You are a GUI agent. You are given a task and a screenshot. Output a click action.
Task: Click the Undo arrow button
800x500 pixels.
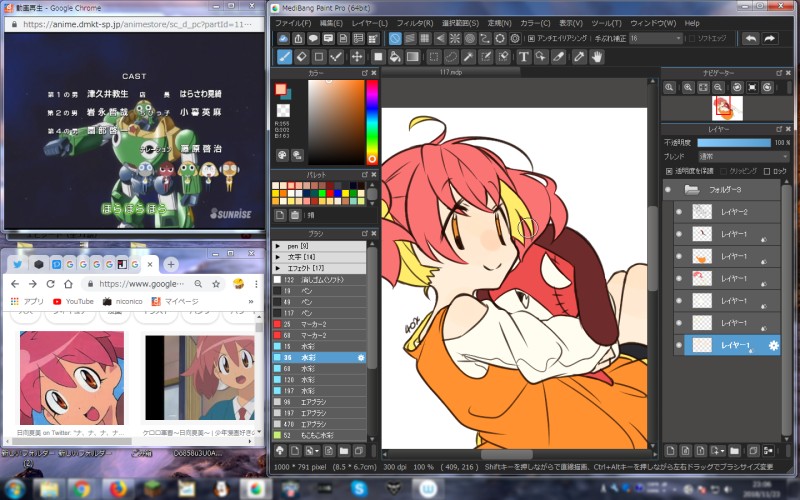[x=751, y=38]
